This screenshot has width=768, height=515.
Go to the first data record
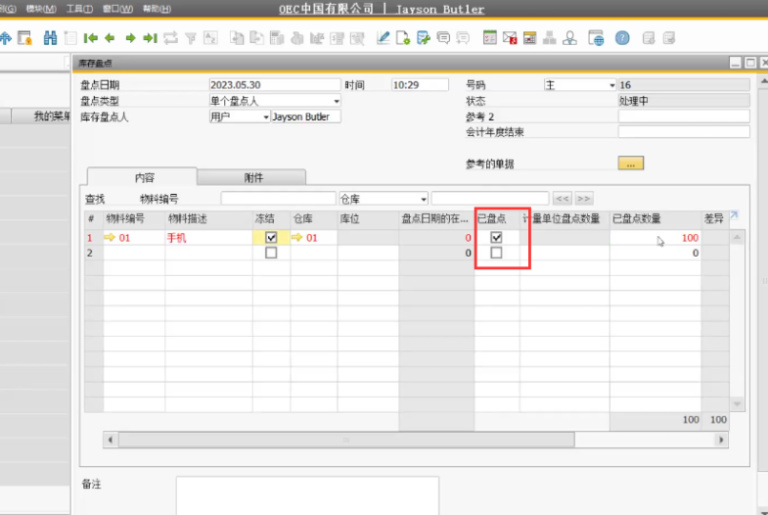(90, 38)
